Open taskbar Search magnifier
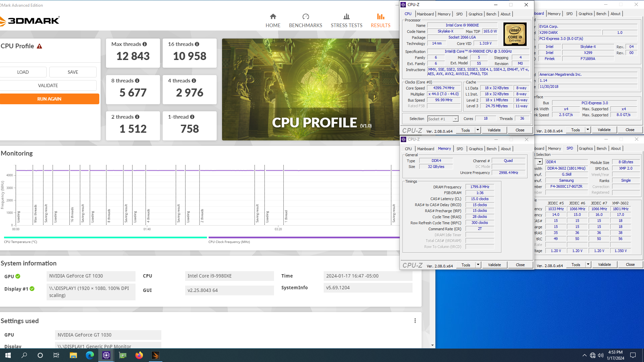Viewport: 644px width, 362px height. [24, 355]
